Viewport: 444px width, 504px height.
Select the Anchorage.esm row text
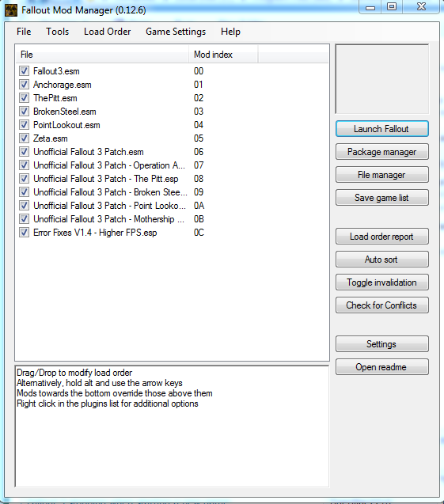(x=62, y=85)
